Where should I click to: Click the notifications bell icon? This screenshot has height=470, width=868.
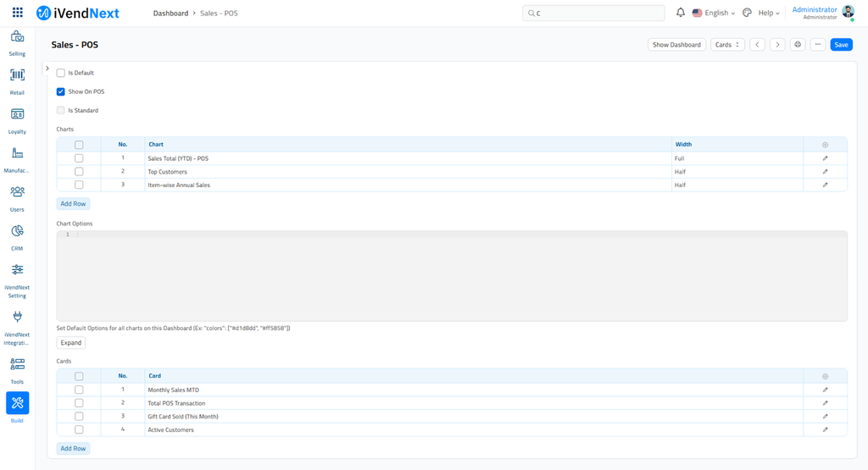coord(680,13)
